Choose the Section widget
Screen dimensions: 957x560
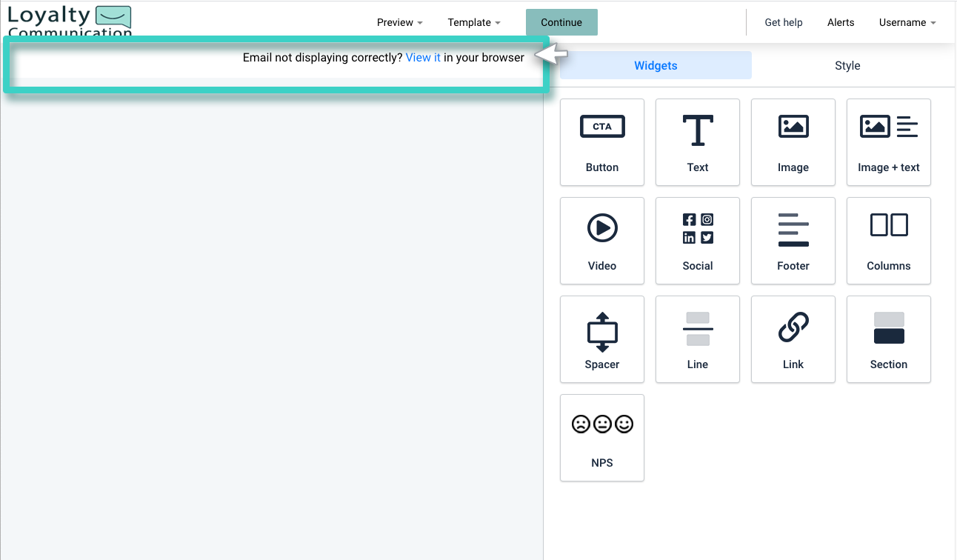[x=888, y=339]
